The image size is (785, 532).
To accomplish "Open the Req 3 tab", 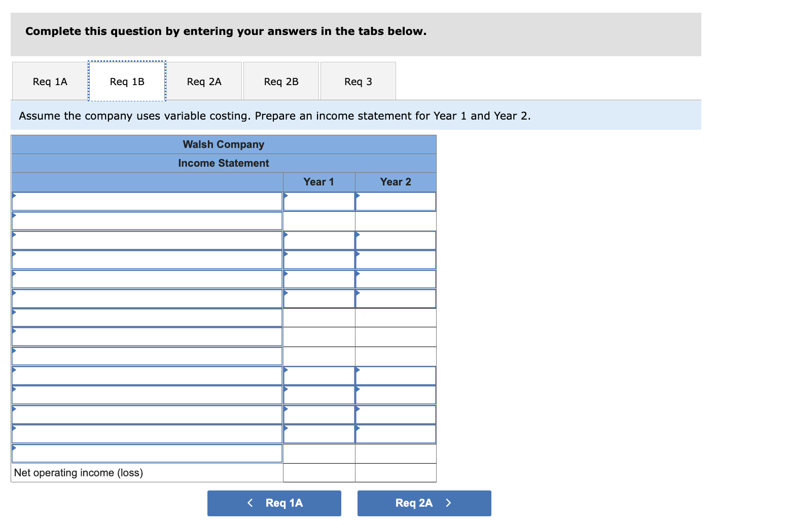I will [x=358, y=81].
